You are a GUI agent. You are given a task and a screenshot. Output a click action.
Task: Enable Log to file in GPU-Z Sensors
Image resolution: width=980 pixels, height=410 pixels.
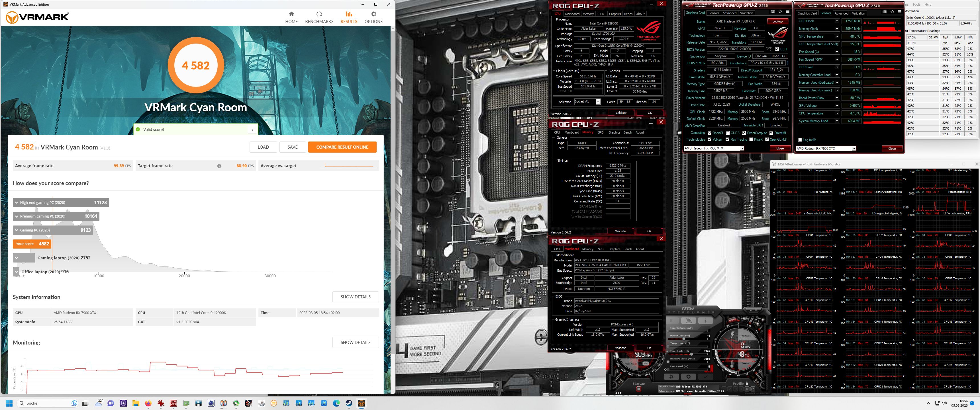coord(800,140)
